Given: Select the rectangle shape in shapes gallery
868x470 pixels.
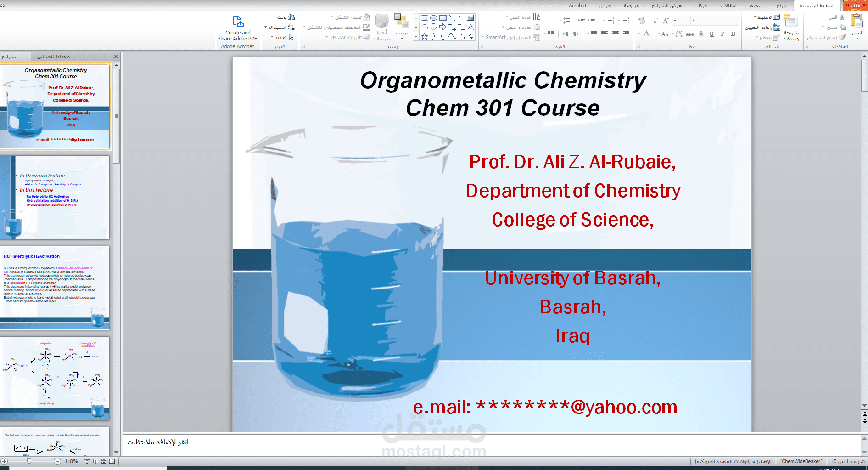Looking at the screenshot, I should (x=443, y=18).
